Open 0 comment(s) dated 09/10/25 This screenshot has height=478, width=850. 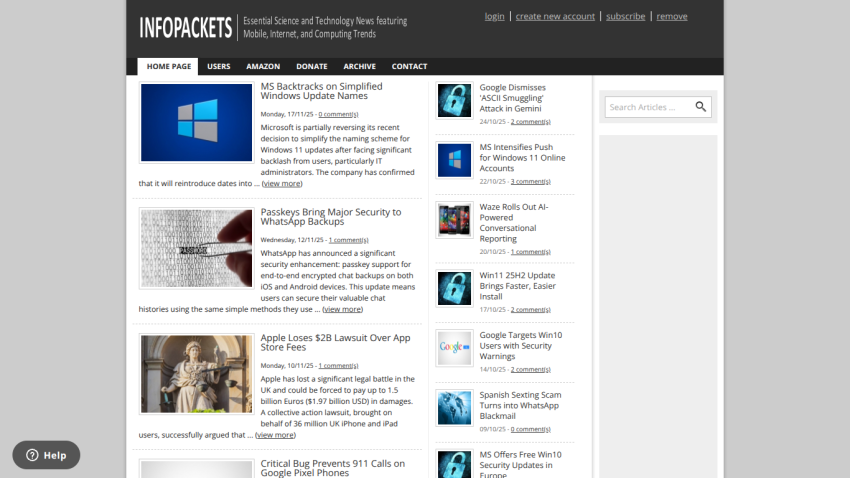point(531,429)
